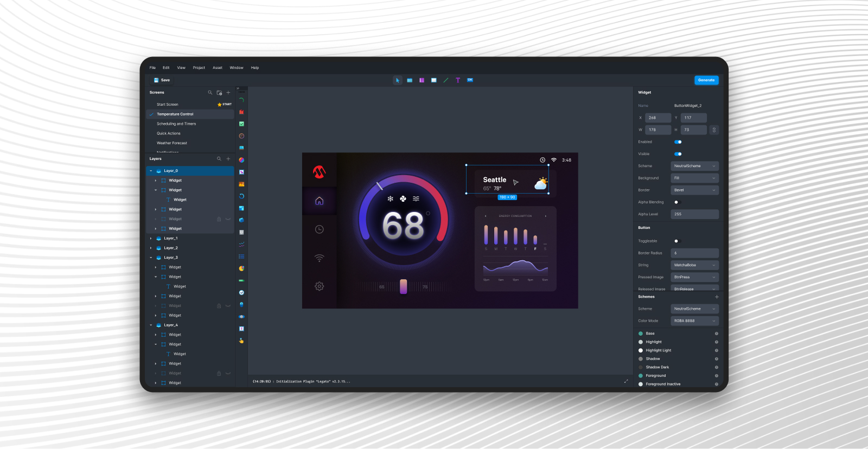Click the home icon on canvas sidebar
The image size is (868, 449).
[x=320, y=201]
